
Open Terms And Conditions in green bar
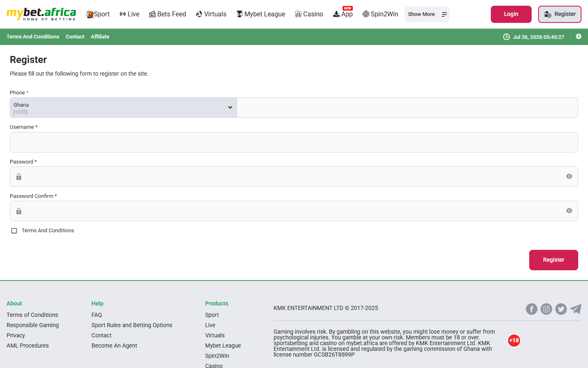(x=33, y=37)
